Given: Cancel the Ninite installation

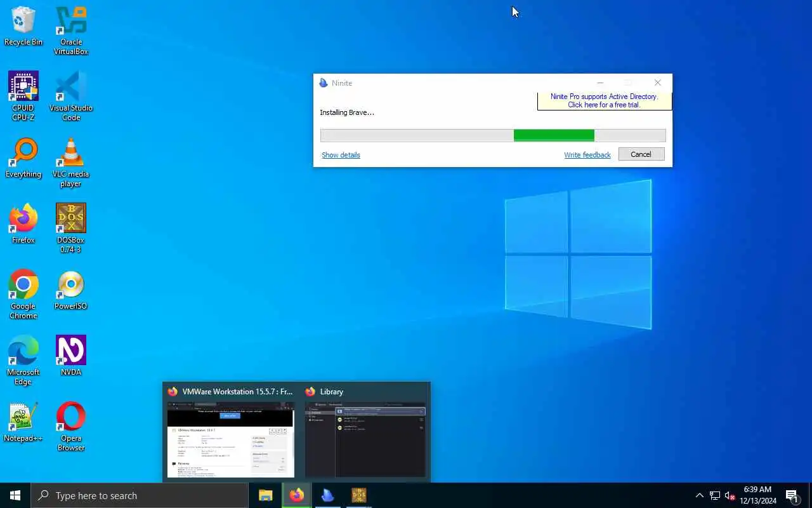Looking at the screenshot, I should [641, 154].
